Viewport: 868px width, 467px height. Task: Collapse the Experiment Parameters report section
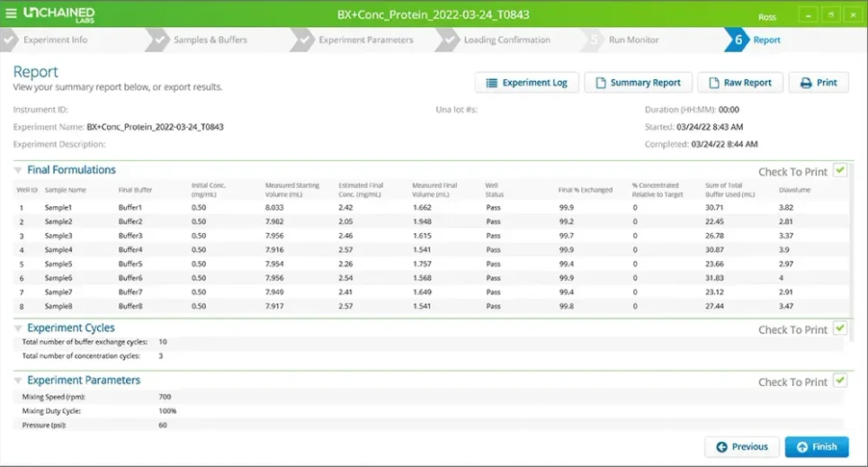pyautogui.click(x=18, y=381)
